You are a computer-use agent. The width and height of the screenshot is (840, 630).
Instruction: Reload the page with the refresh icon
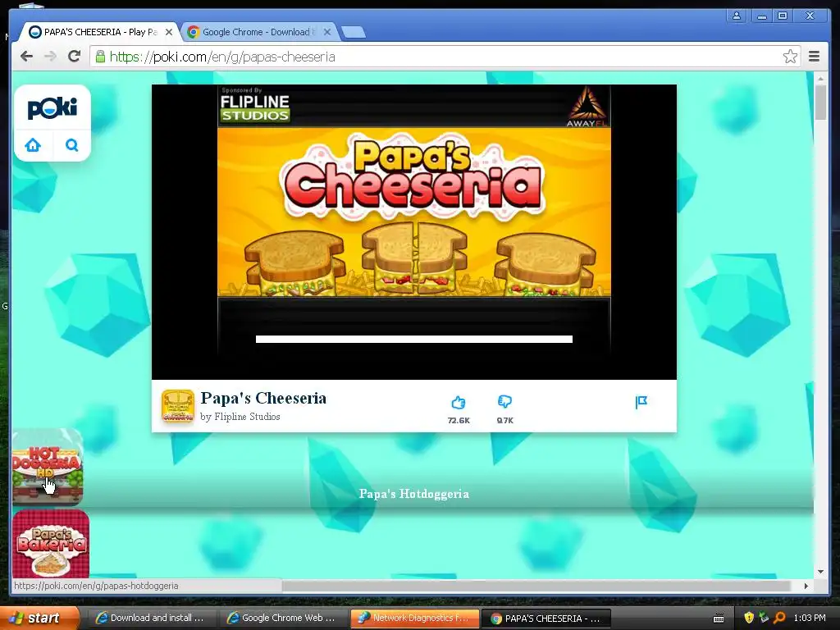[x=74, y=57]
